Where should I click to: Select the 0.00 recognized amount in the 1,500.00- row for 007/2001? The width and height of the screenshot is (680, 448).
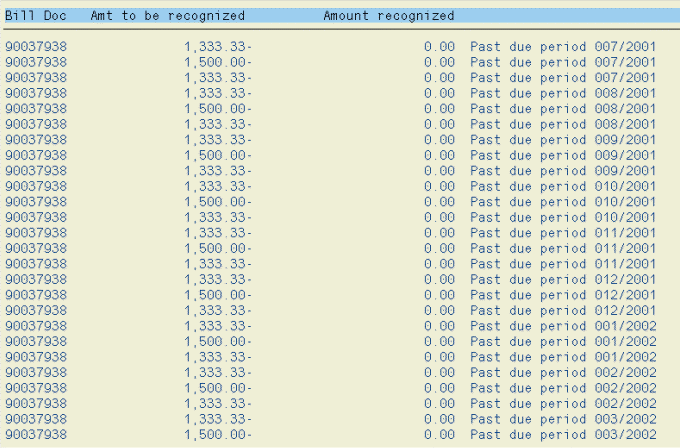point(439,62)
